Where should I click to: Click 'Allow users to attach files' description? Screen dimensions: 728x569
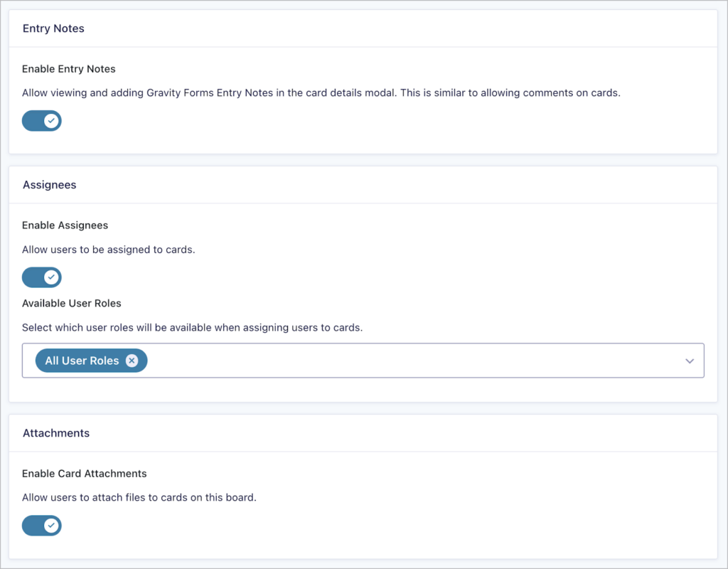pyautogui.click(x=139, y=498)
